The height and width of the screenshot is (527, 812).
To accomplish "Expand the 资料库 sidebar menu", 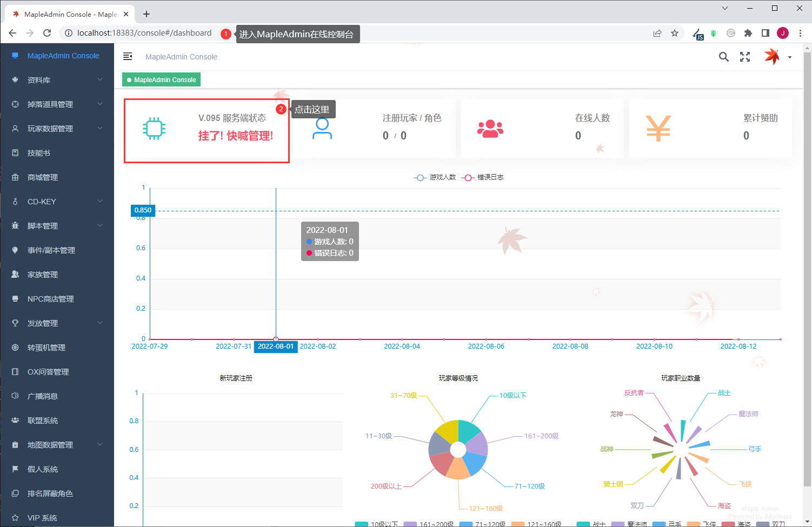I will coord(57,80).
